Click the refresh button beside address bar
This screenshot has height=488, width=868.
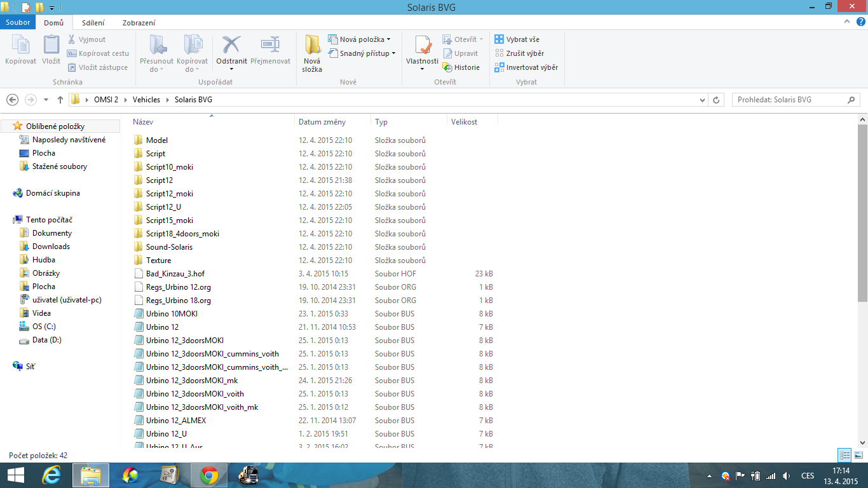(717, 100)
